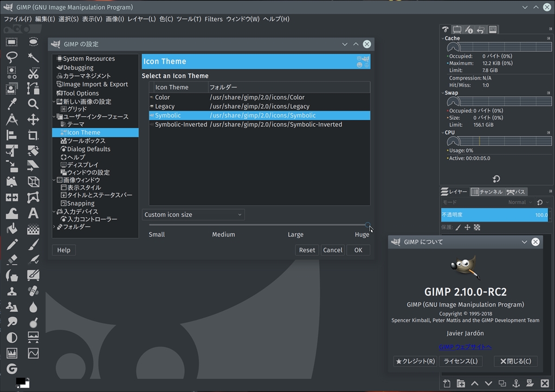Screen dimensions: 555x392
Task: Select the Symbolic-Inverted icon theme row
Action: click(260, 125)
